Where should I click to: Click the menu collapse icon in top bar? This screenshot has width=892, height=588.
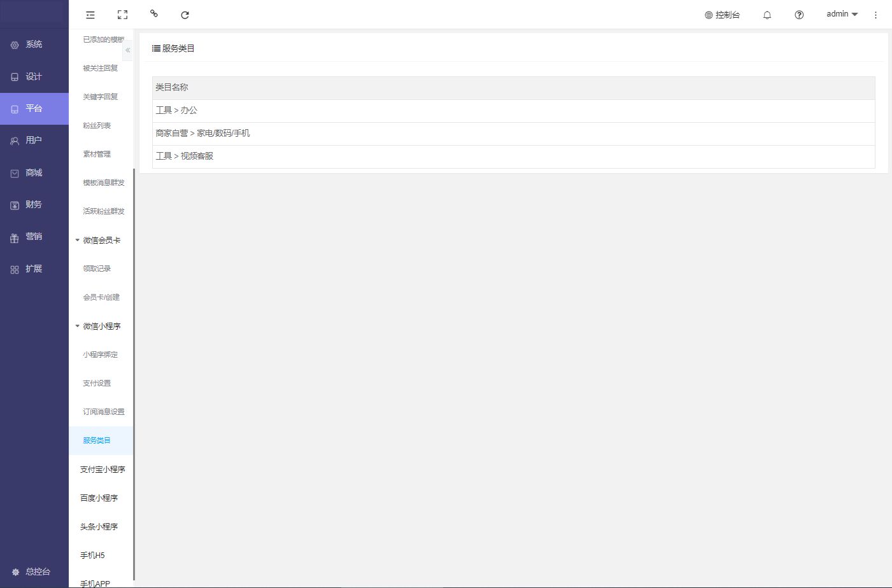(x=90, y=15)
